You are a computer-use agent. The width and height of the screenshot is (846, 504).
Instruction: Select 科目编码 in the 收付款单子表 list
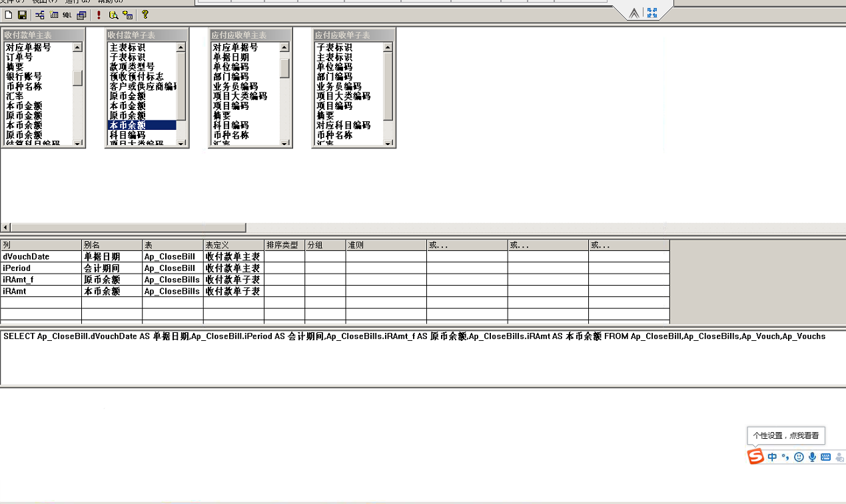pos(127,135)
